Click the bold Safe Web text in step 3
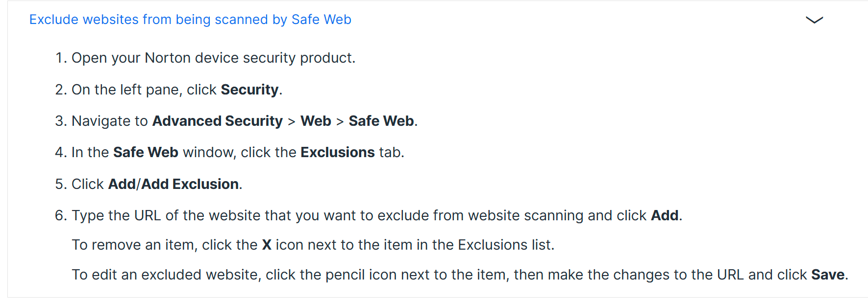 click(381, 121)
